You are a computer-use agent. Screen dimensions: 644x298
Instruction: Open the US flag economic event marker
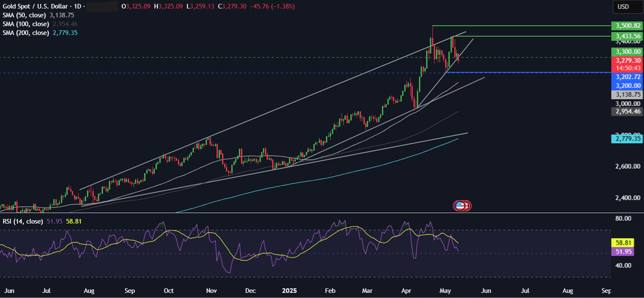click(x=460, y=205)
